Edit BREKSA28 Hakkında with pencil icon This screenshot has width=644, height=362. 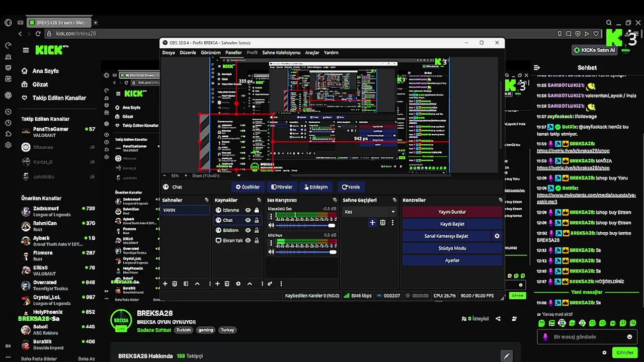pos(507,356)
